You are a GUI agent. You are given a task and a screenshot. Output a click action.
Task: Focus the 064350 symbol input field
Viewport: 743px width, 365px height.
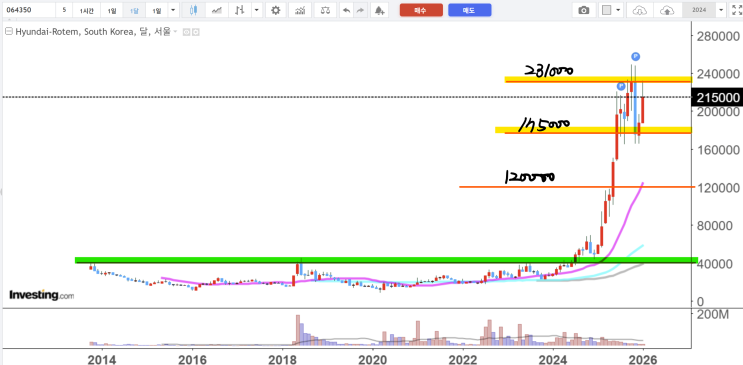[28, 10]
